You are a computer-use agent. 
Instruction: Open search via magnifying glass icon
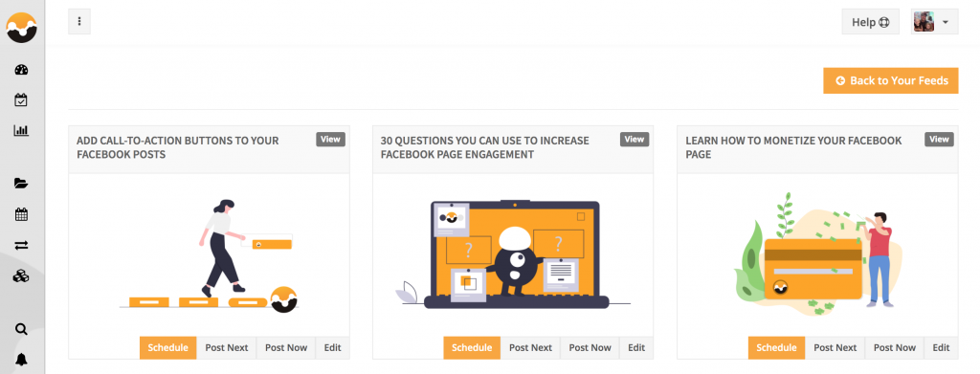point(21,329)
